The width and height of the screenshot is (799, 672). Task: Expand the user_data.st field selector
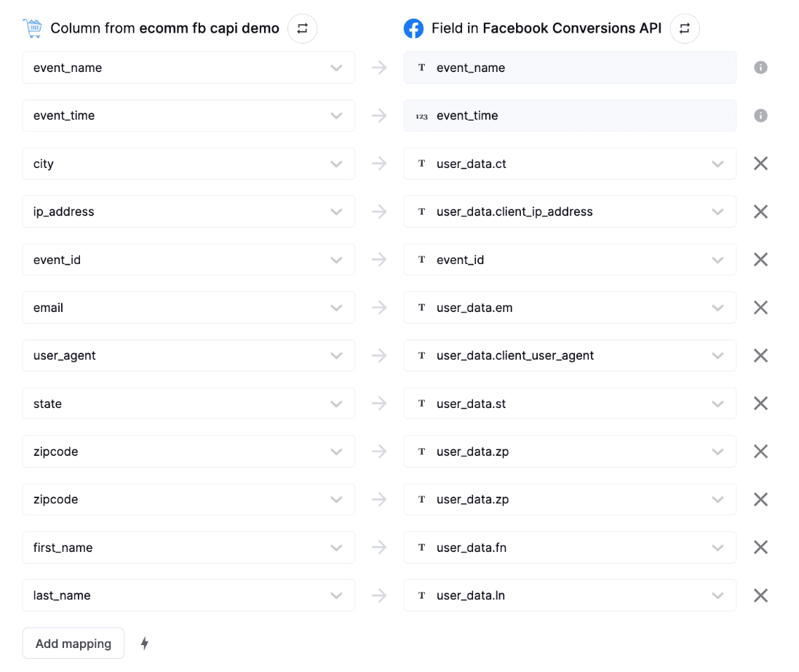point(570,404)
